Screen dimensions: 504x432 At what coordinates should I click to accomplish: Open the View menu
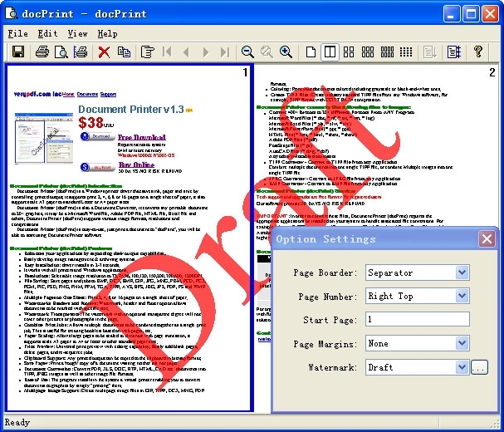tap(77, 33)
